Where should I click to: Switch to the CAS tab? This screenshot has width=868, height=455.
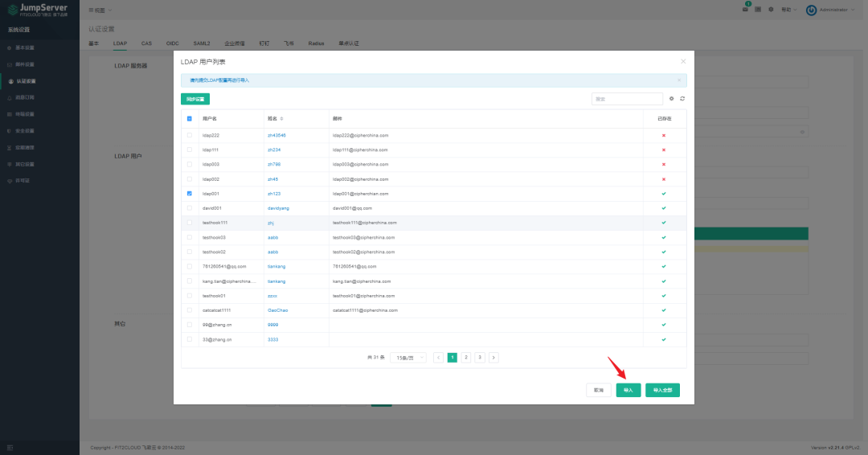tap(146, 43)
